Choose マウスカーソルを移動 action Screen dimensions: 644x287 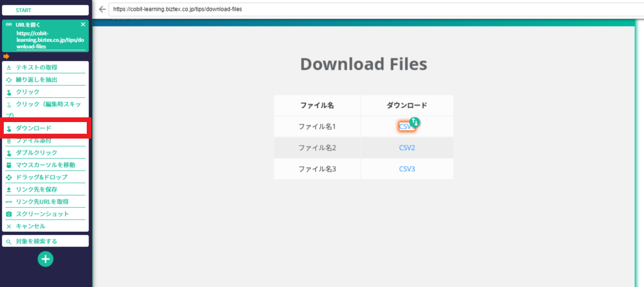45,165
